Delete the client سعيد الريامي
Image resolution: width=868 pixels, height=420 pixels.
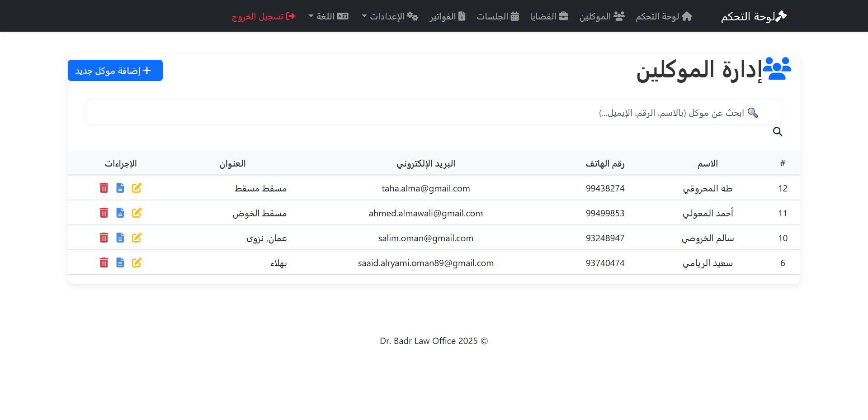(104, 262)
